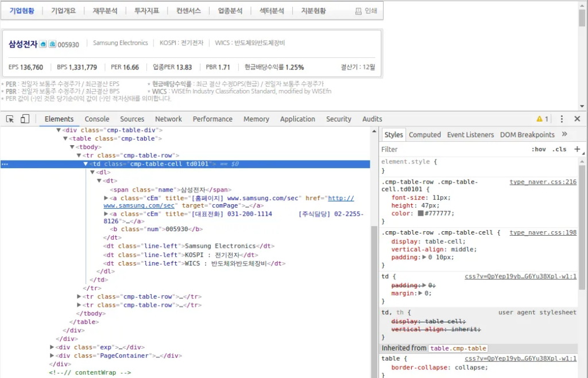Open the Security tab
Screen dimensions: 588x378
pyautogui.click(x=339, y=119)
